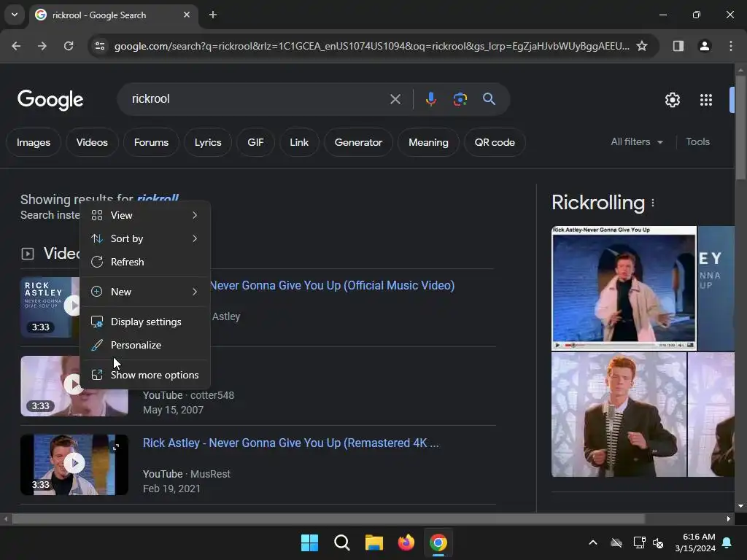Screen dimensions: 747x560
Task: Open Chrome side panel icon
Action: (678, 46)
